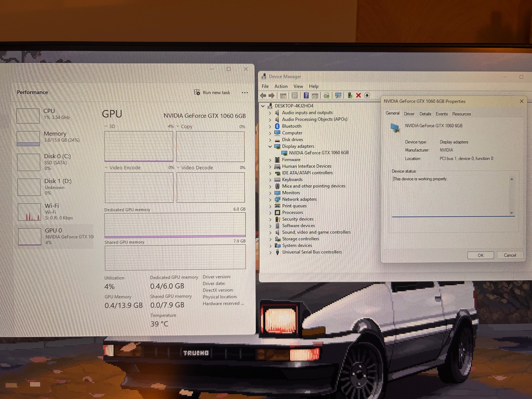The width and height of the screenshot is (532, 399).
Task: Switch to the Resources tab
Action: [461, 114]
